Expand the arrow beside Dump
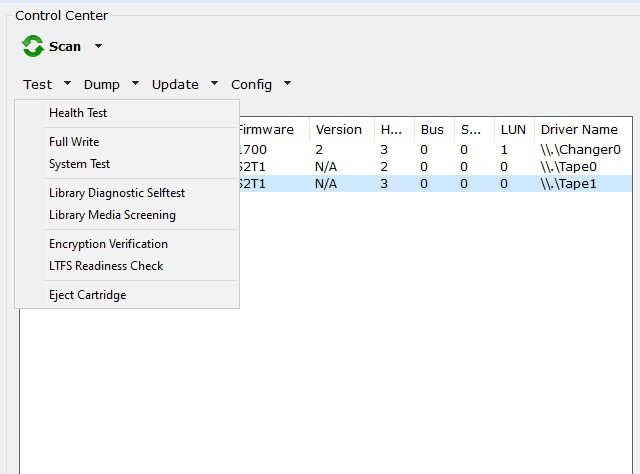Screen dimensions: 640x474 (x=136, y=83)
